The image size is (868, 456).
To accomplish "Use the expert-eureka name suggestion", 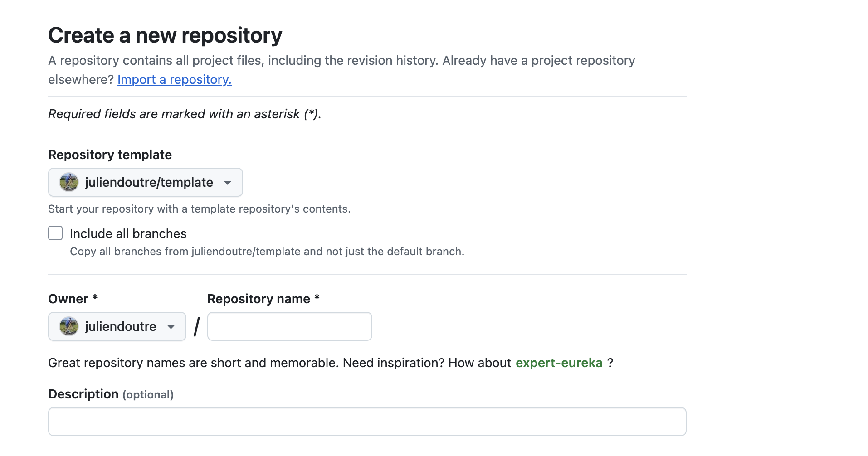I will pyautogui.click(x=559, y=363).
